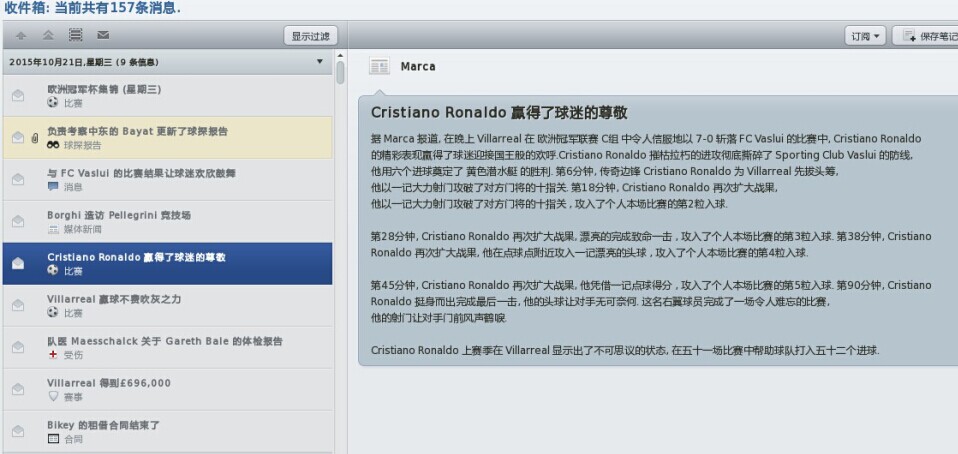Click the envelope icon in inbox toolbar

pos(103,36)
